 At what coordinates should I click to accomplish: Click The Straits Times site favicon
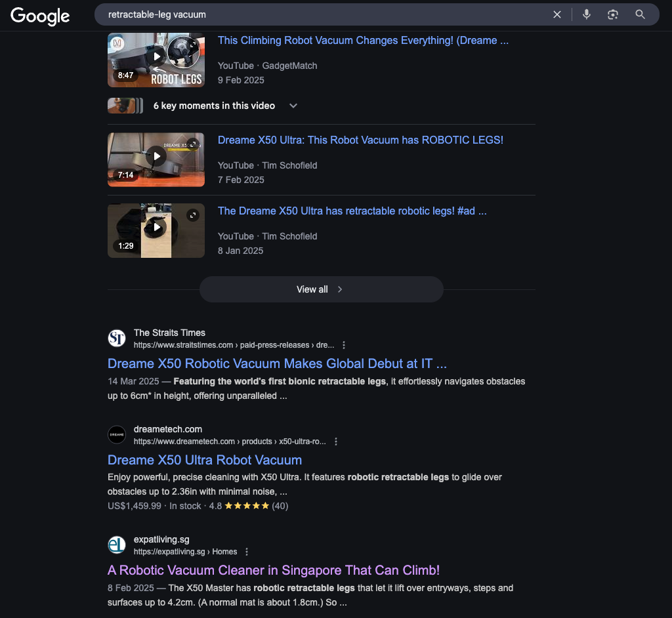click(x=117, y=339)
